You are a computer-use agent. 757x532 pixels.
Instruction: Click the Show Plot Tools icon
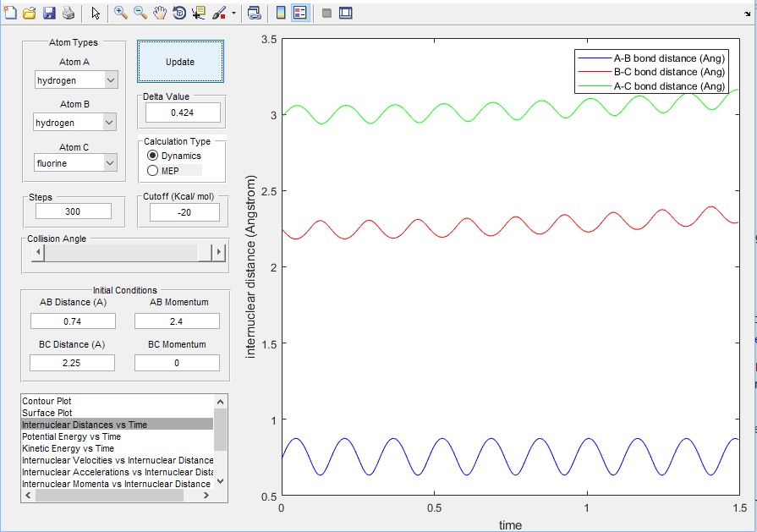tap(346, 13)
